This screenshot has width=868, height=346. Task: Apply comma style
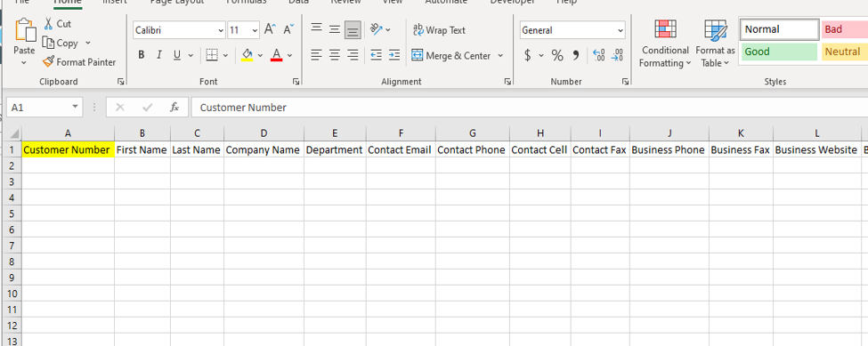pyautogui.click(x=576, y=55)
